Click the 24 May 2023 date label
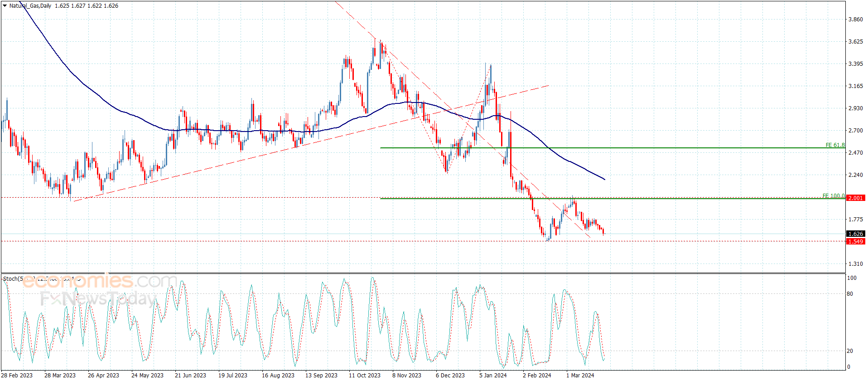Screen dimensions: 868x381 (147, 375)
